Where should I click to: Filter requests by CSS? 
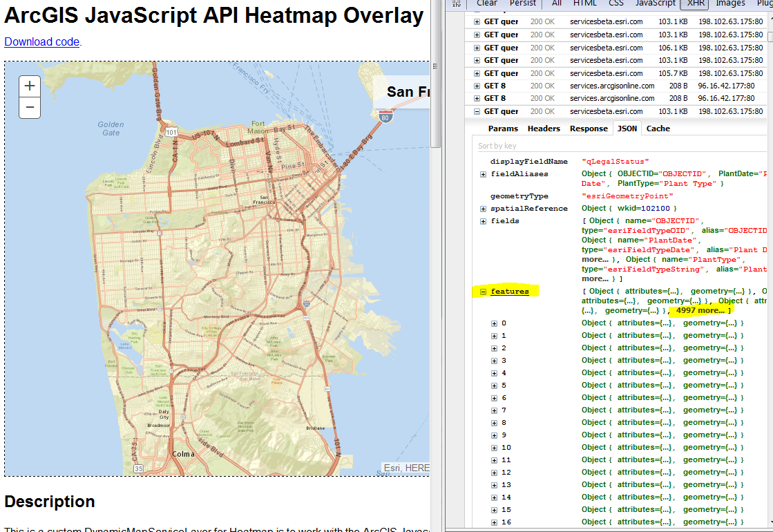(x=615, y=3)
